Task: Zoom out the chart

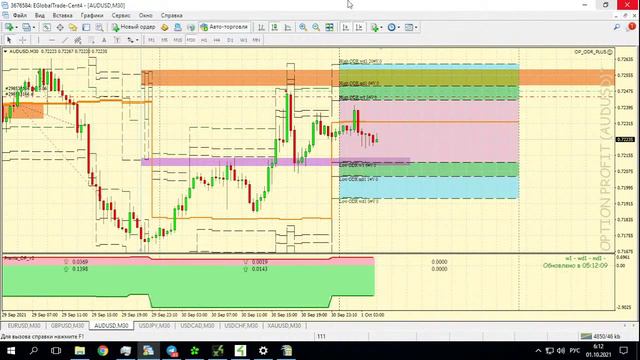Action: 316,27
